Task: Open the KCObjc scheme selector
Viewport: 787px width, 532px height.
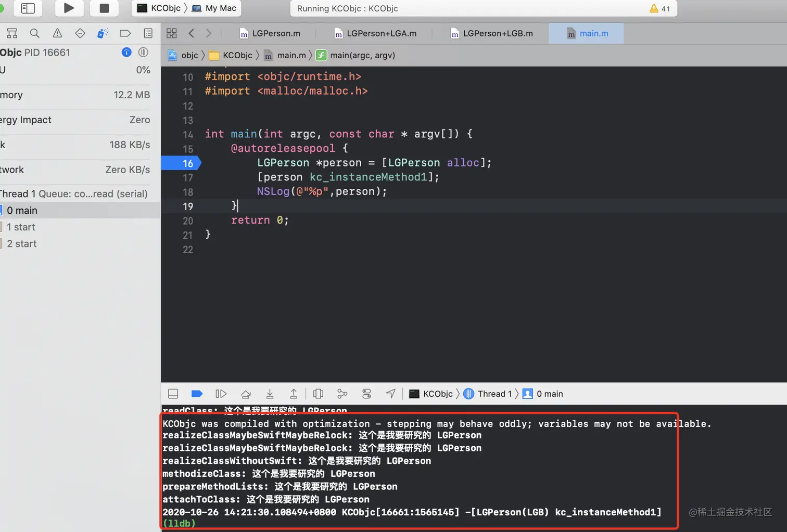Action: (159, 8)
